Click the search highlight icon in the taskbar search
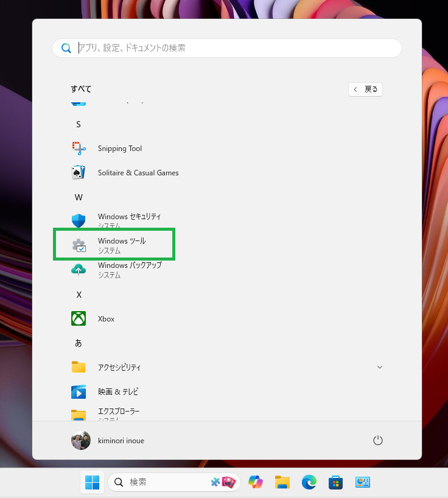Image resolution: width=448 pixels, height=498 pixels. point(223,482)
